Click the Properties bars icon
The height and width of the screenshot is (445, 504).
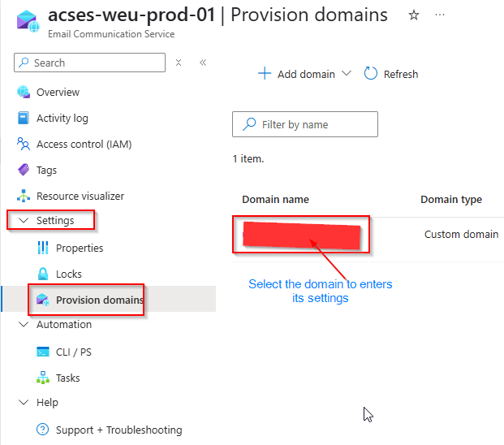click(x=43, y=248)
